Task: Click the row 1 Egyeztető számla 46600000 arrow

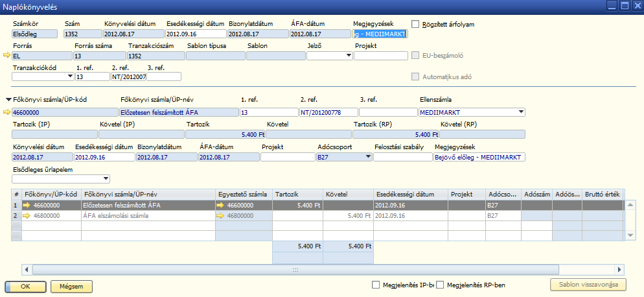Action: [x=220, y=206]
